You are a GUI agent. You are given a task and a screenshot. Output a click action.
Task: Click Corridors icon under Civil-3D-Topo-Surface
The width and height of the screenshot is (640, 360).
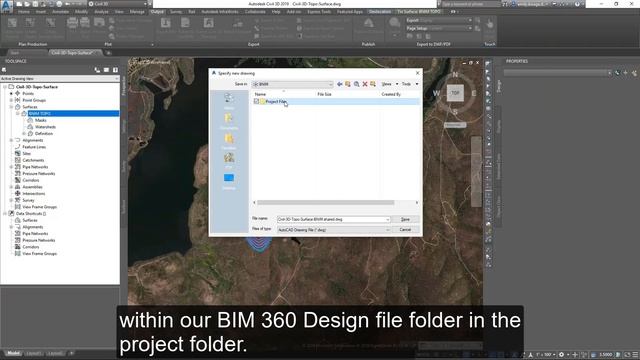tap(18, 180)
